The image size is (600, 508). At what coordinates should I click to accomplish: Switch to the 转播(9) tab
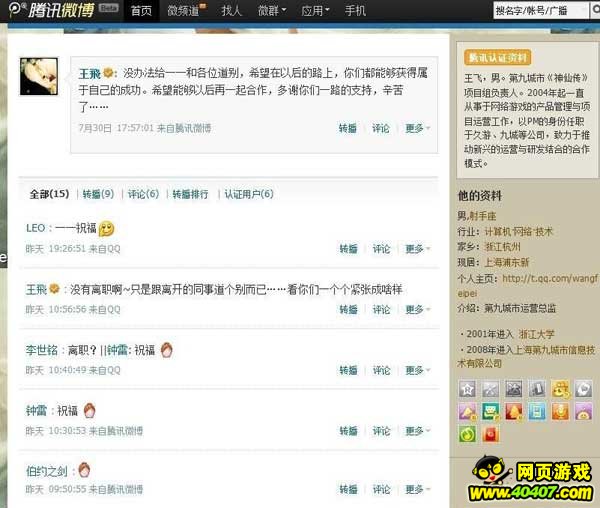(98, 194)
